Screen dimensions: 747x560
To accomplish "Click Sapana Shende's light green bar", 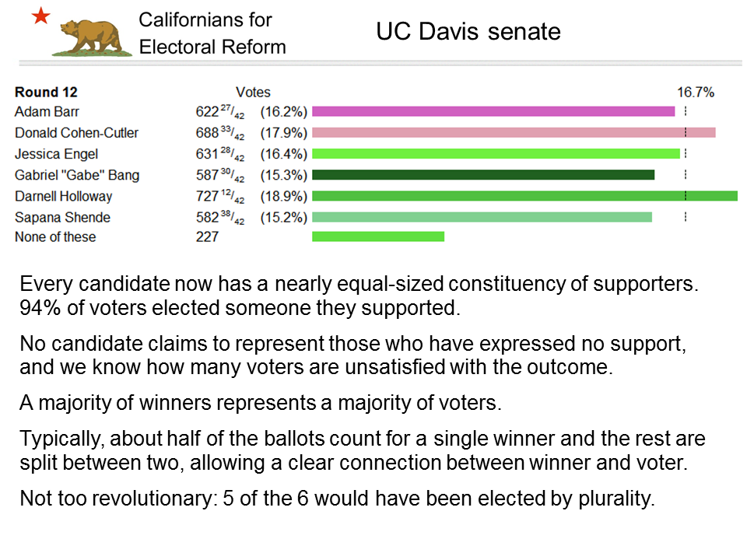I will (x=482, y=217).
